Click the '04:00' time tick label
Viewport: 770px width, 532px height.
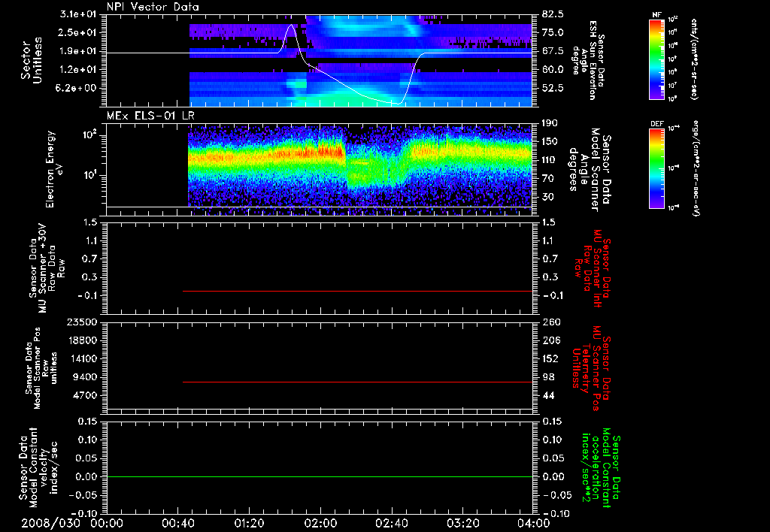(534, 523)
